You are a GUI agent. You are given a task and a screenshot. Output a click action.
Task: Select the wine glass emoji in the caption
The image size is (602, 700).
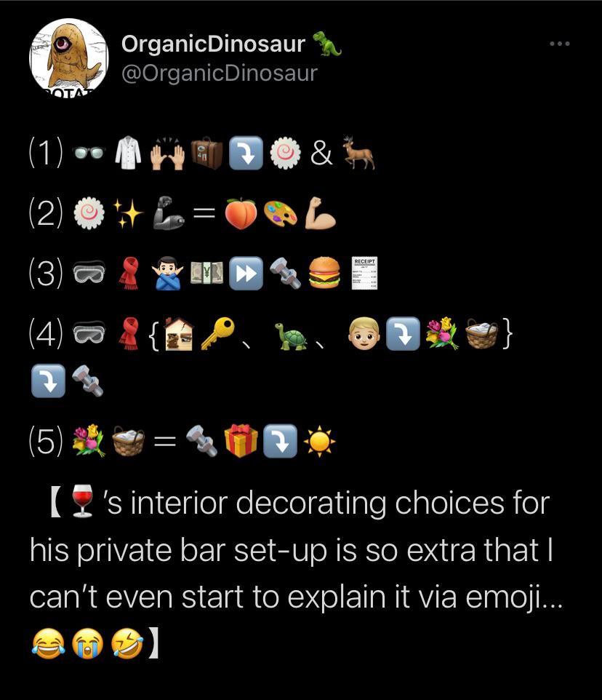(x=82, y=501)
